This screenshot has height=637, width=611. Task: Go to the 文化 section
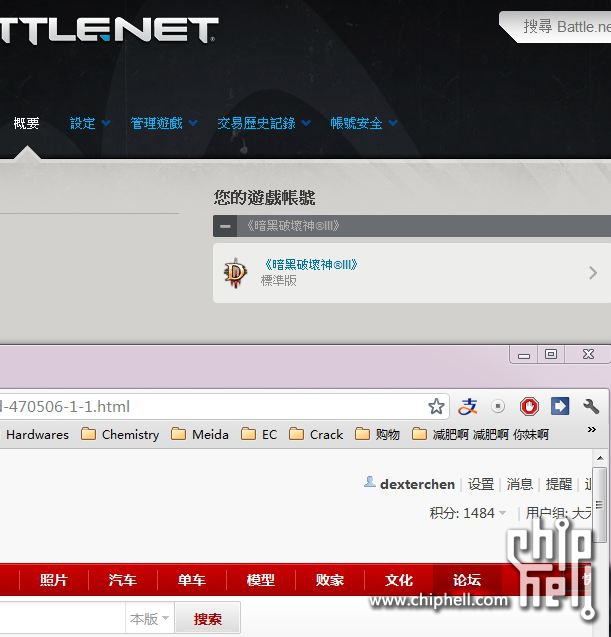click(x=399, y=580)
